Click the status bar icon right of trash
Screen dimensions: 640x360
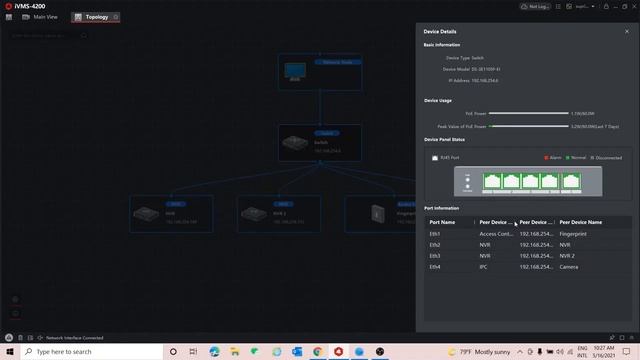[30, 338]
